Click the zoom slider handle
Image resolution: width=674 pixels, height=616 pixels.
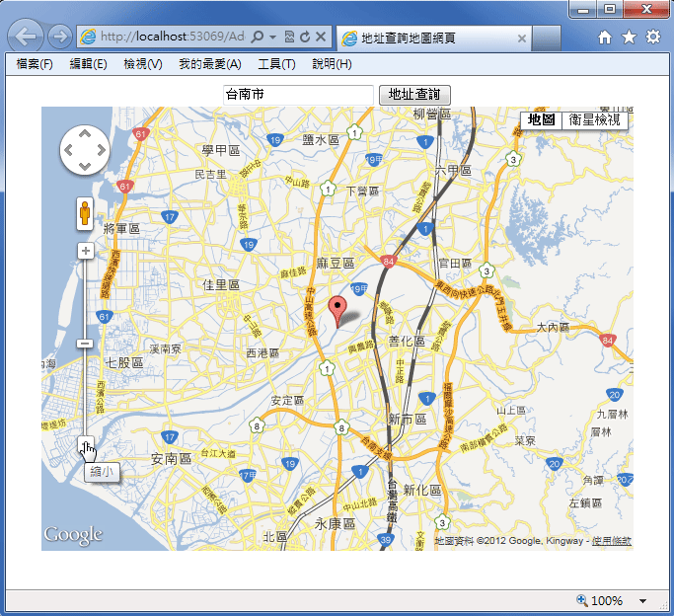coord(85,344)
